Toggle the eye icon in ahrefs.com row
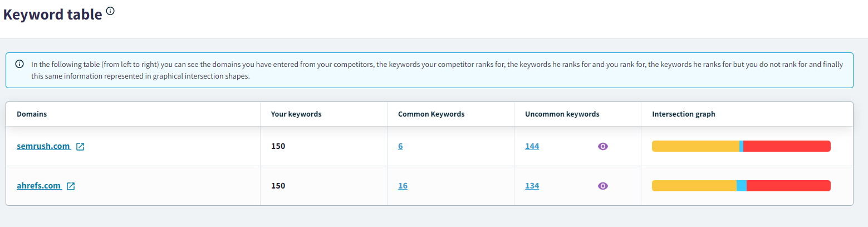Viewport: 868px width, 227px height. coord(602,186)
